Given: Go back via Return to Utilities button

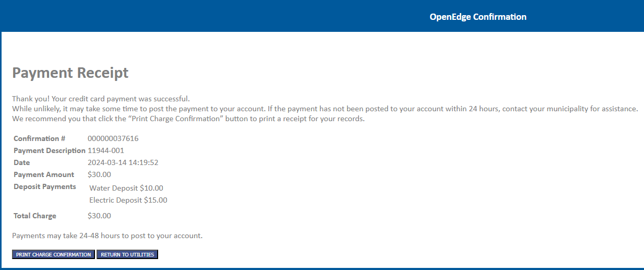Looking at the screenshot, I should point(127,254).
